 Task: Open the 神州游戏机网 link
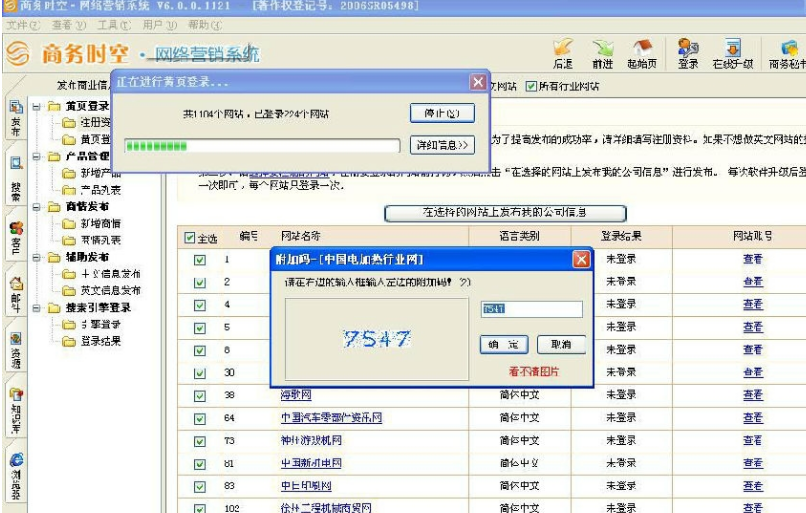click(x=311, y=440)
